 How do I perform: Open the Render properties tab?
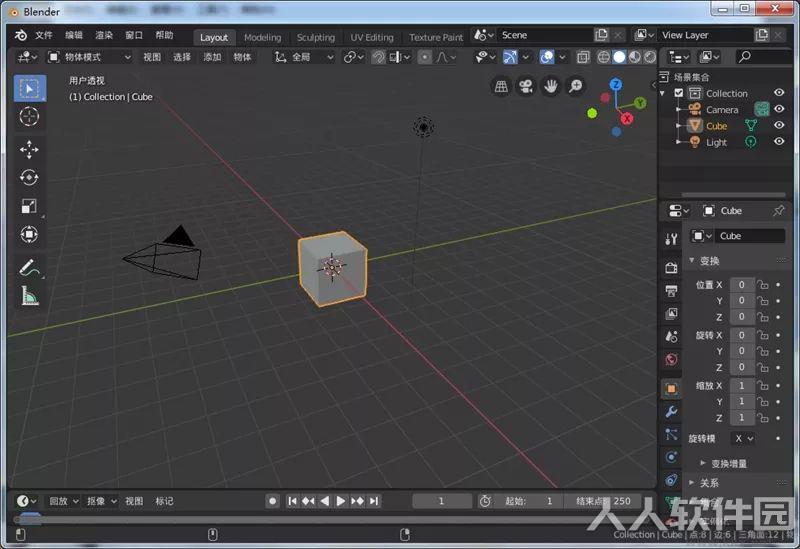click(671, 267)
